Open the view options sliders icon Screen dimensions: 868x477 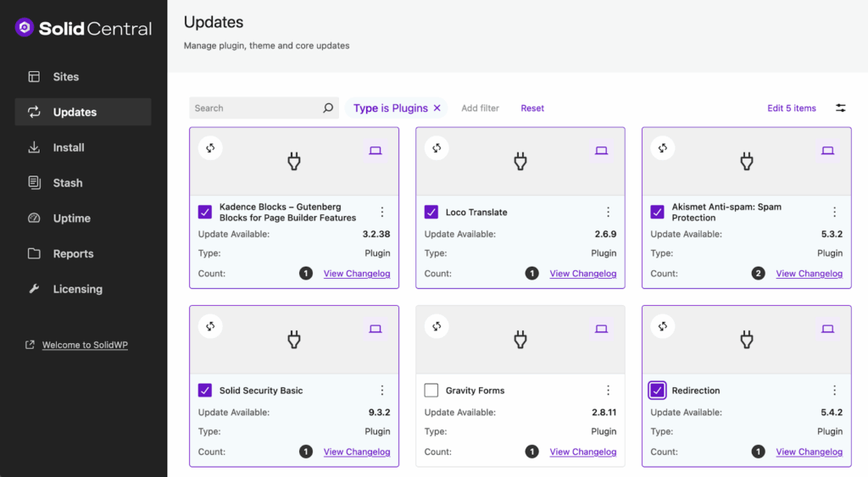coord(840,108)
